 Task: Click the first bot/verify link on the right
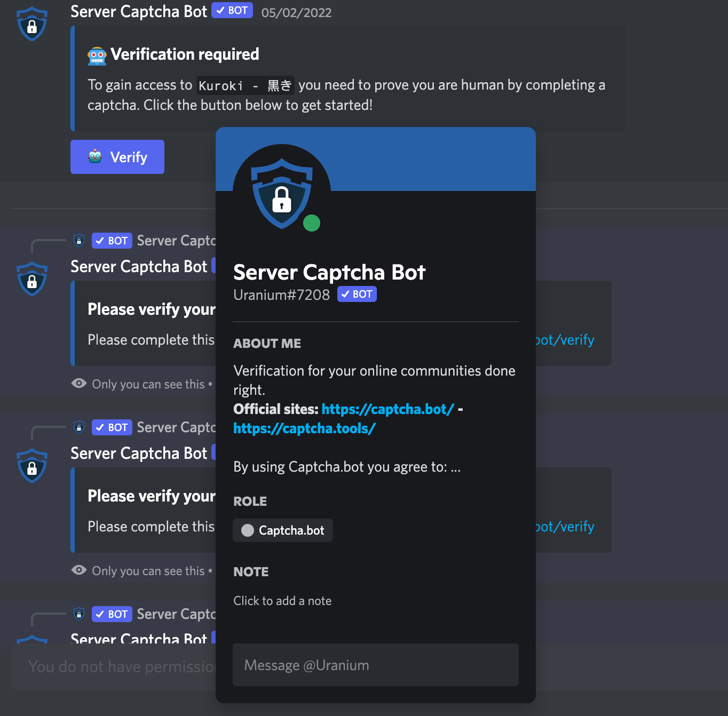[565, 340]
